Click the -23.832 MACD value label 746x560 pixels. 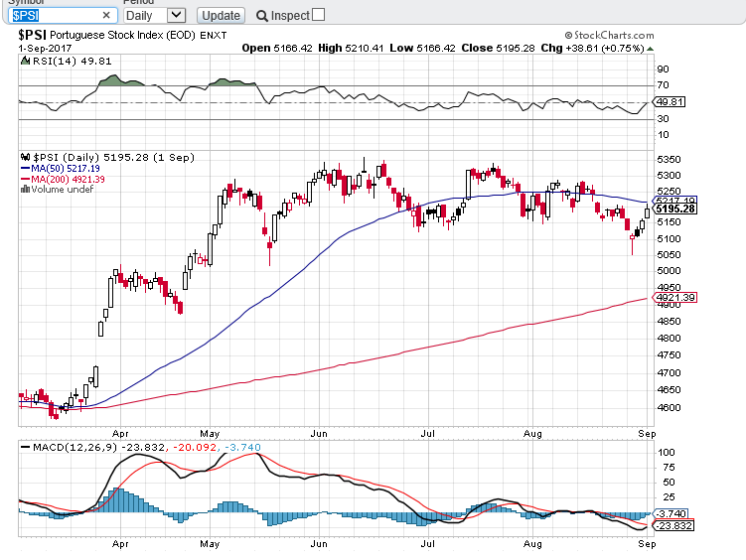coord(673,526)
